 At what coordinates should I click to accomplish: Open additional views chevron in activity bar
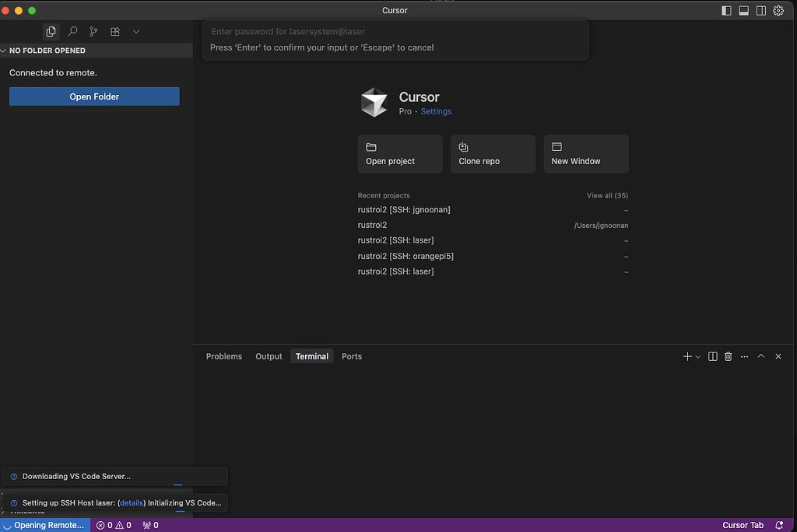click(x=136, y=31)
